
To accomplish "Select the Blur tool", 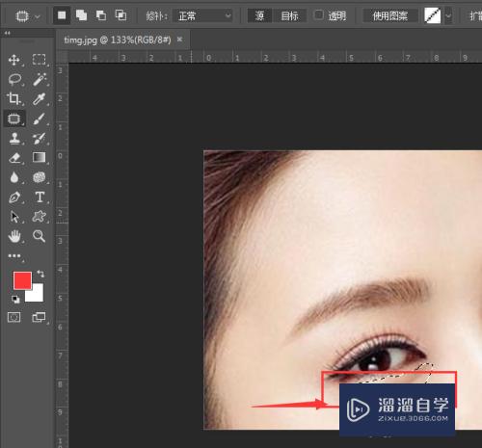I will point(14,177).
